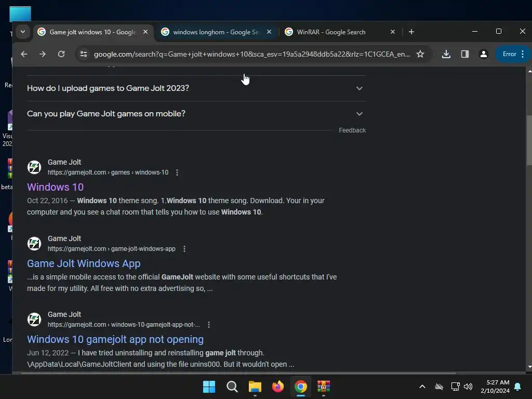Click Game Jolt favicon of 'Windows 10' result

(x=34, y=167)
